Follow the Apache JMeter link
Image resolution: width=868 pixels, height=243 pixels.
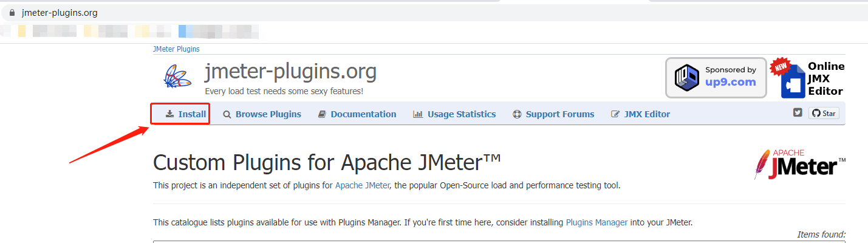point(362,185)
